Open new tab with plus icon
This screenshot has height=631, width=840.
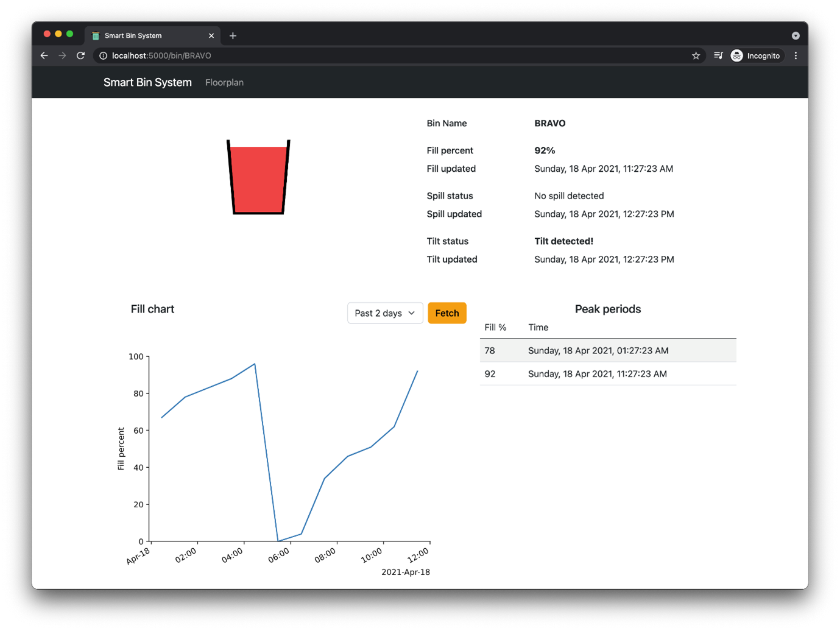point(233,35)
